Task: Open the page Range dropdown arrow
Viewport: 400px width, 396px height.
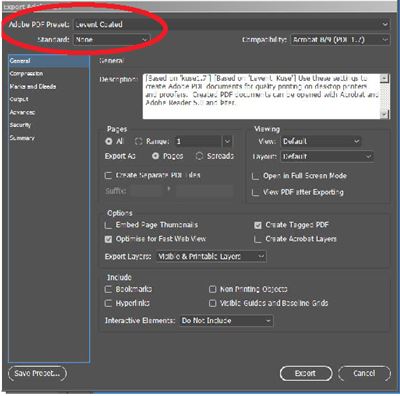Action: coord(227,141)
